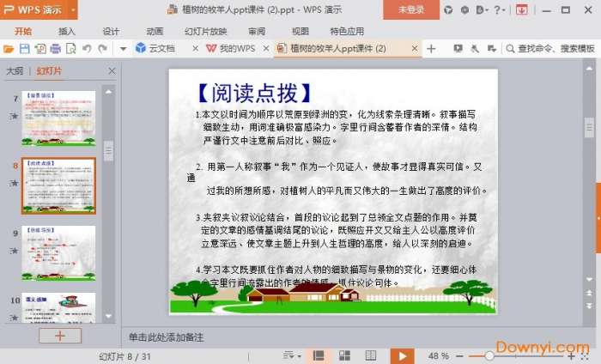
Task: Switch to normal view icon
Action: (319, 356)
